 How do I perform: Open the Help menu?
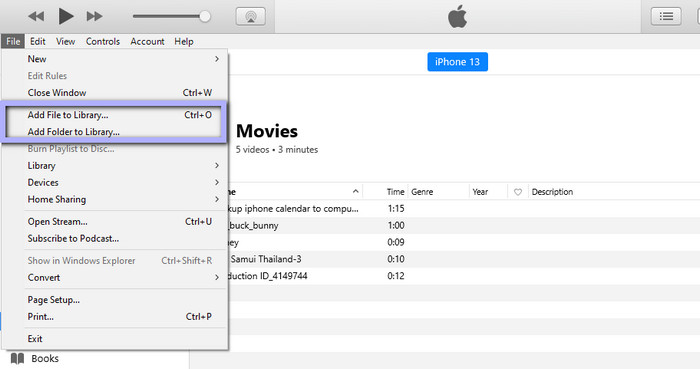[183, 41]
